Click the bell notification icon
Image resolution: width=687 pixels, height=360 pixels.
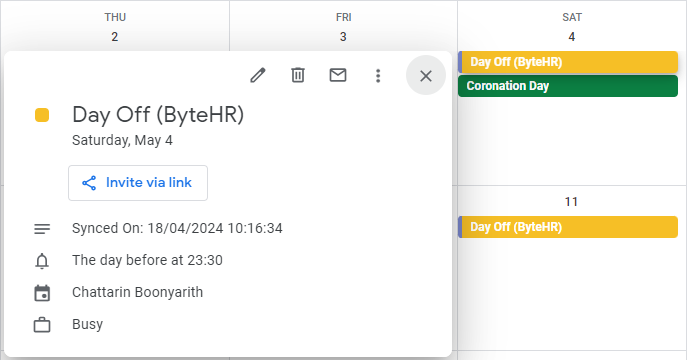tap(42, 261)
